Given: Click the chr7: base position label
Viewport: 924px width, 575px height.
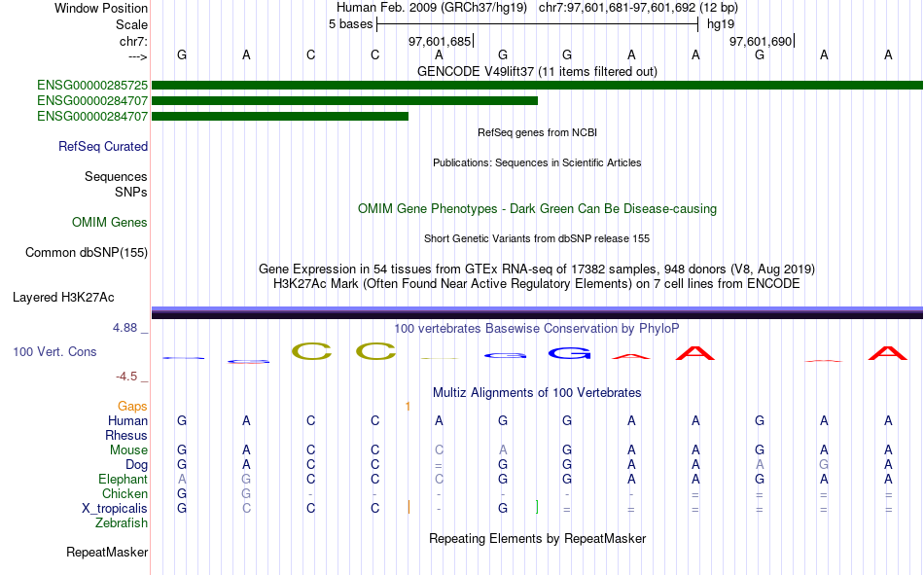Looking at the screenshot, I should click(133, 41).
